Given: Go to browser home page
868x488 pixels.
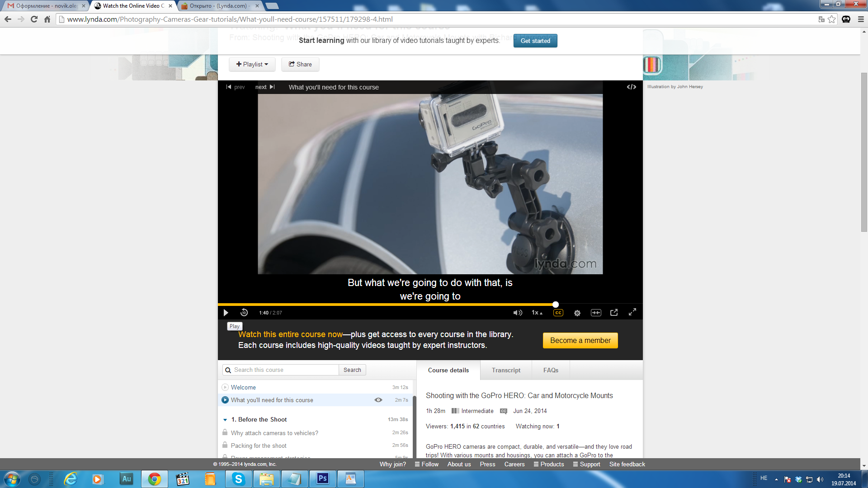Looking at the screenshot, I should pos(47,19).
